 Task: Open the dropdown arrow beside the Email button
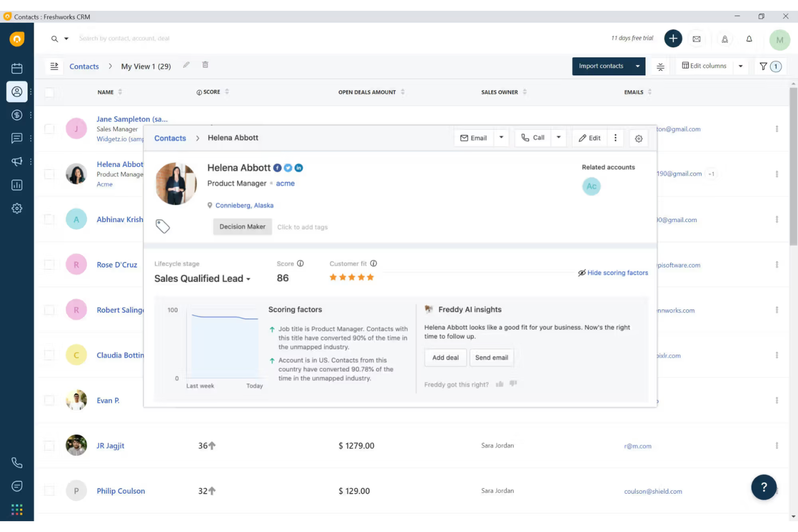[501, 137]
